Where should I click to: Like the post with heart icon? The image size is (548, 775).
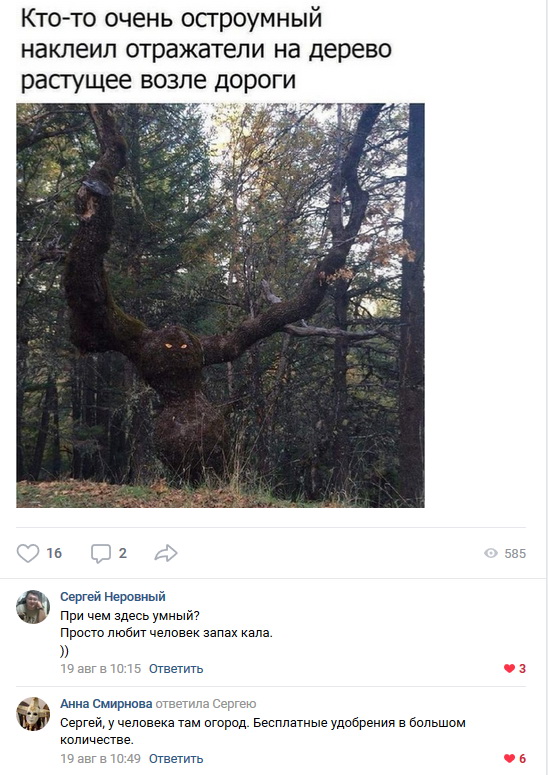28,553
